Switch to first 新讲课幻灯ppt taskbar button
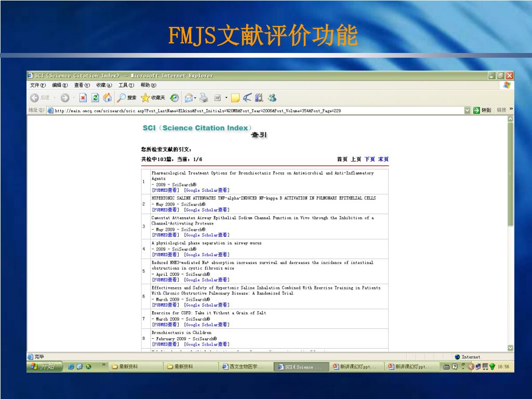The image size is (532, 399). (x=356, y=367)
